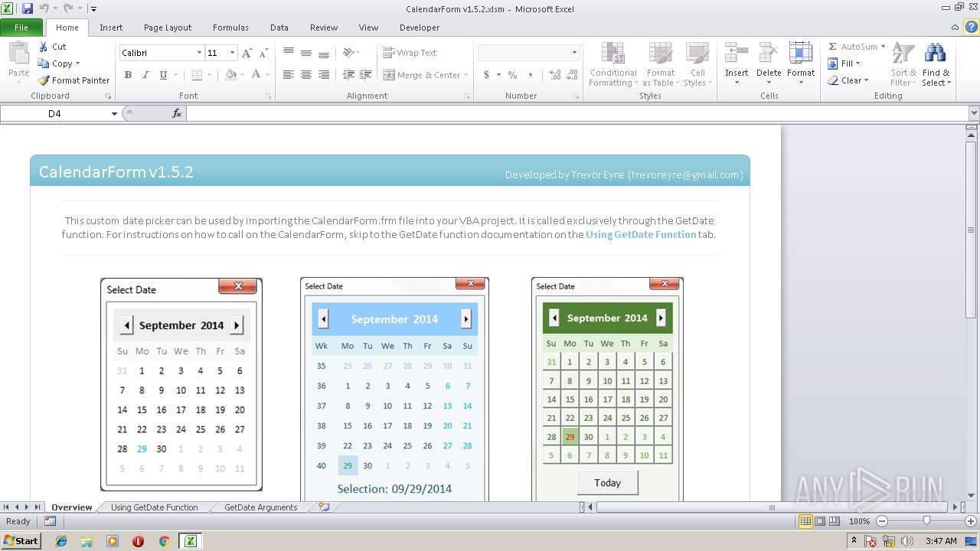Click the Increase Decimal icon
The image size is (980, 551).
click(555, 75)
